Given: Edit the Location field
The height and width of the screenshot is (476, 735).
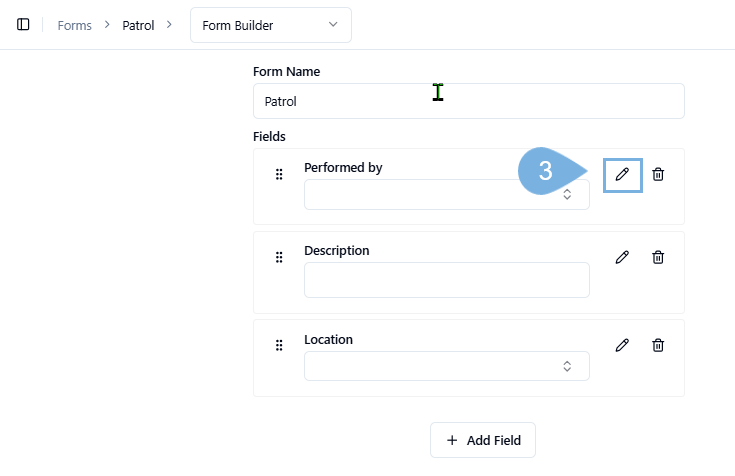Looking at the screenshot, I should pyautogui.click(x=622, y=345).
